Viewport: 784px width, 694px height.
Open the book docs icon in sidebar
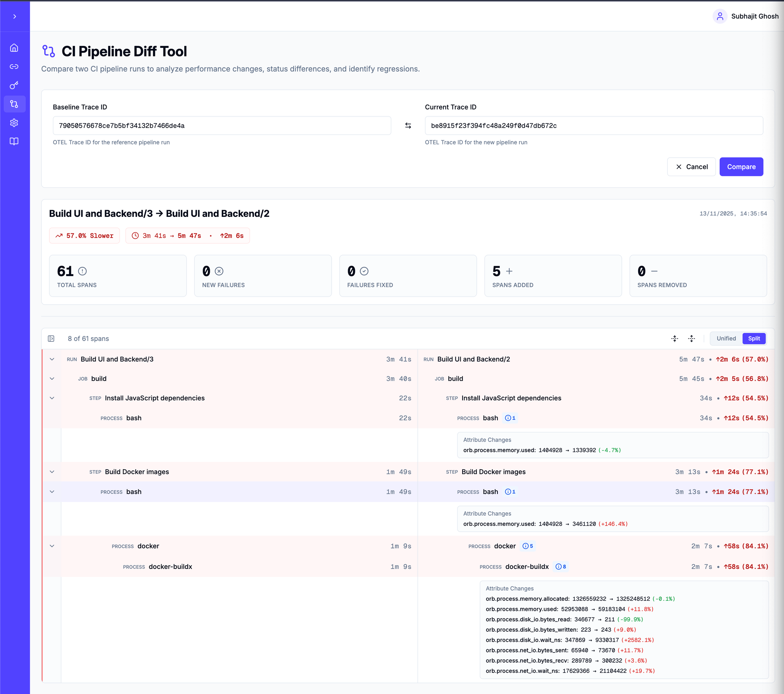14,141
